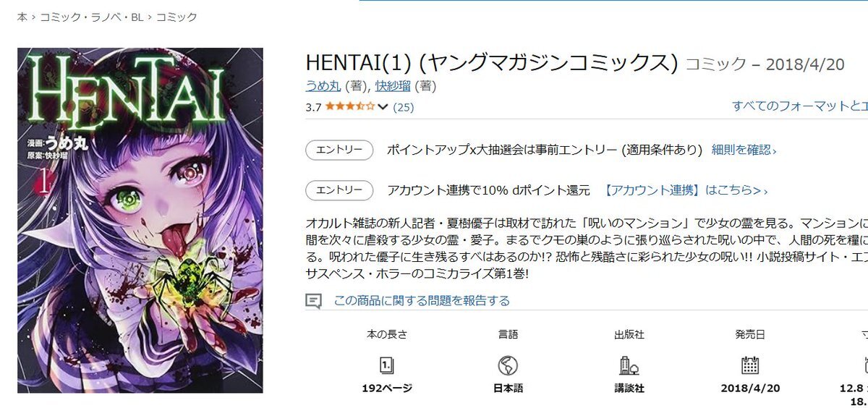Click the HENTAI manga cover image
This screenshot has height=408, width=868.
[x=140, y=220]
